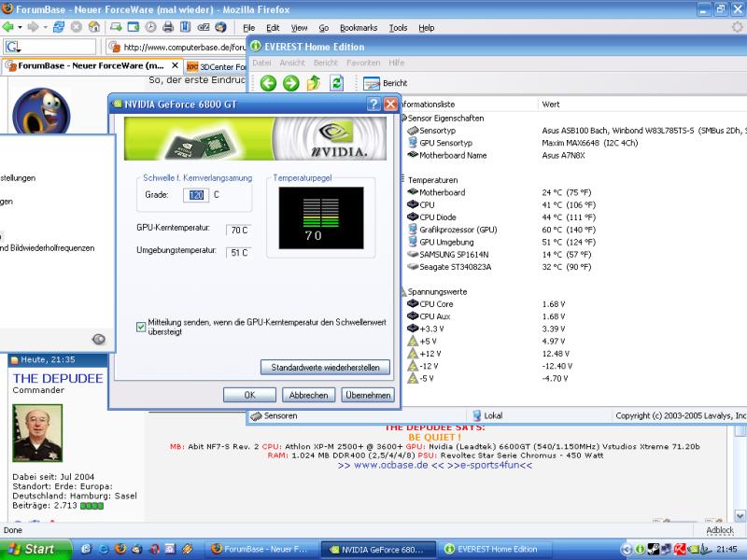This screenshot has height=560, width=747.
Task: Click Übernehmen in NVIDIA dialog
Action: click(368, 395)
